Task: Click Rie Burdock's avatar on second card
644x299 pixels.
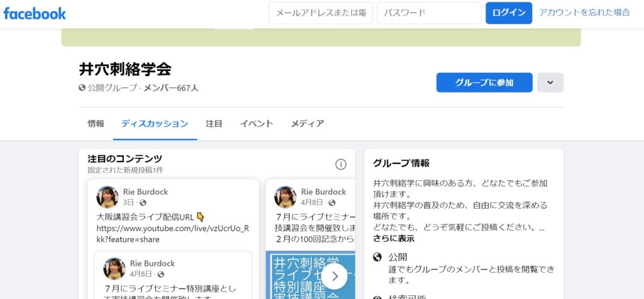Action: [x=286, y=197]
